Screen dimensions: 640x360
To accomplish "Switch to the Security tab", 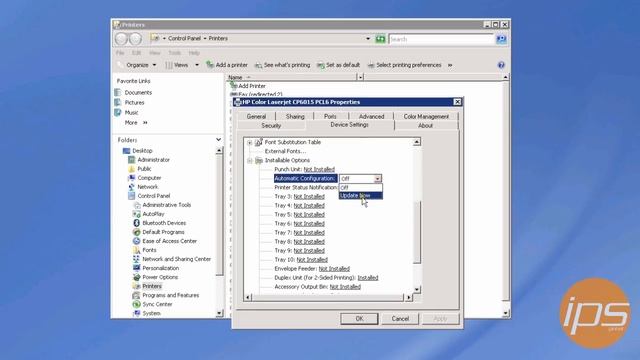I will 271,126.
